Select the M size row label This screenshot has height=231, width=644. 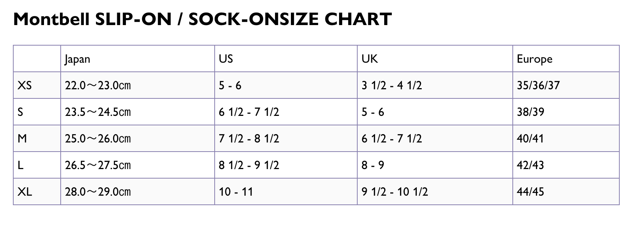[x=22, y=138]
